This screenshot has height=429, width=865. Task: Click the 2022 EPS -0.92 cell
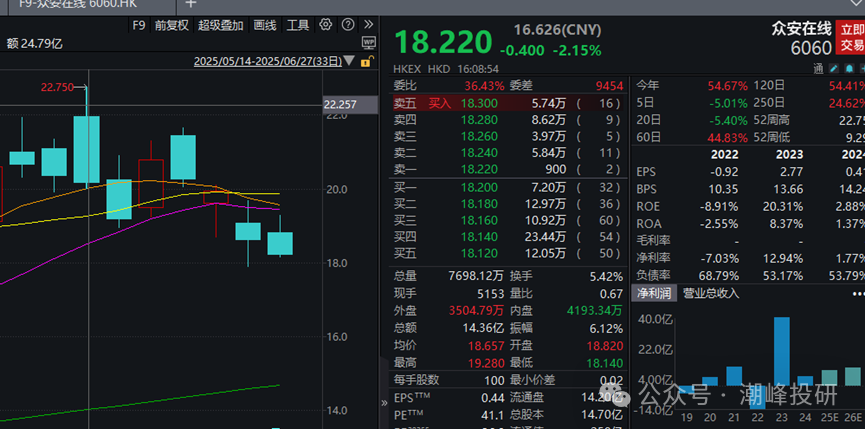point(724,171)
